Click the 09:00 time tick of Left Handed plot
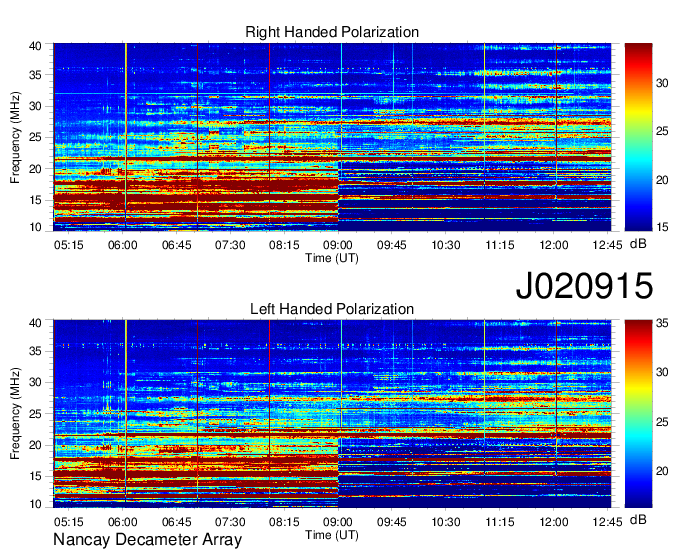 (x=338, y=522)
